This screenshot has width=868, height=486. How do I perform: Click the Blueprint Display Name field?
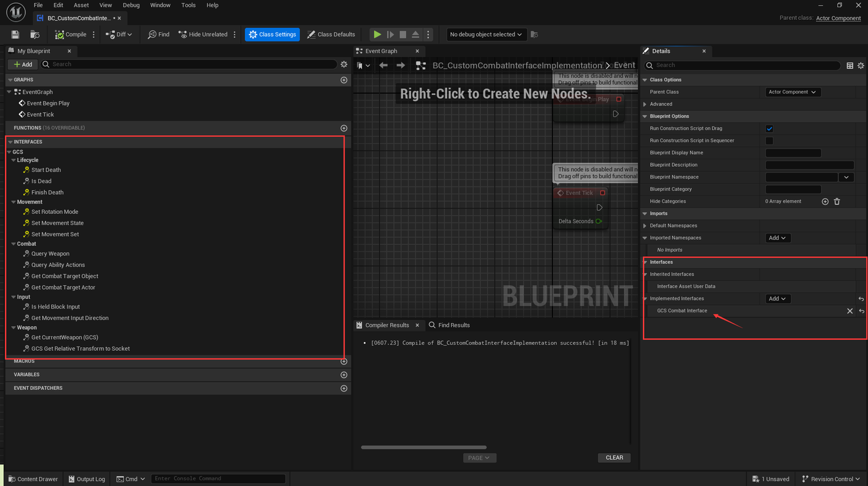coord(793,152)
